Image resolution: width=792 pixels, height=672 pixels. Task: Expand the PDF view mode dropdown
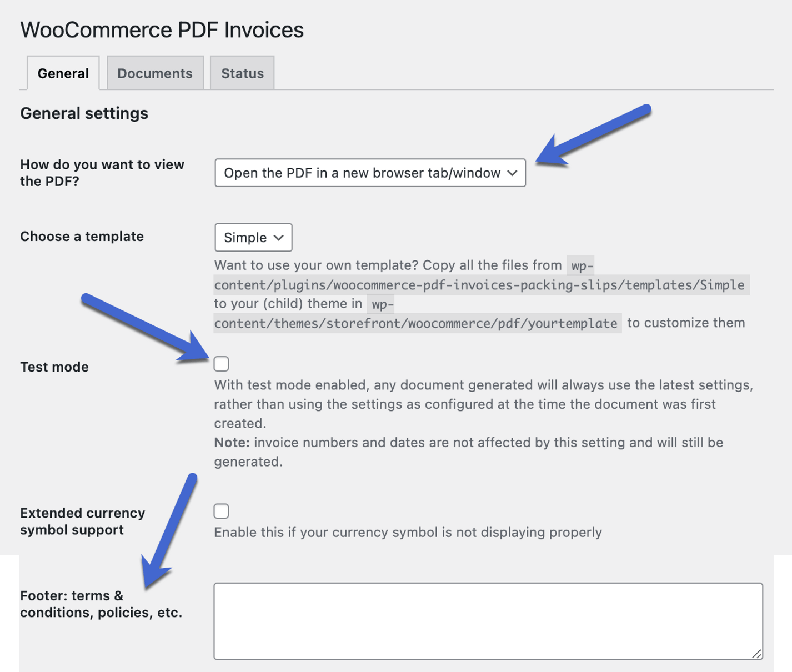click(x=370, y=173)
